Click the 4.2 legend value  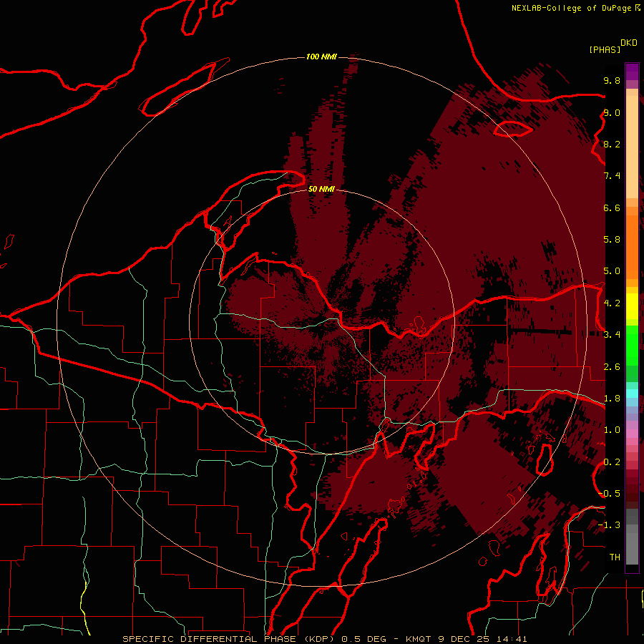pyautogui.click(x=612, y=303)
